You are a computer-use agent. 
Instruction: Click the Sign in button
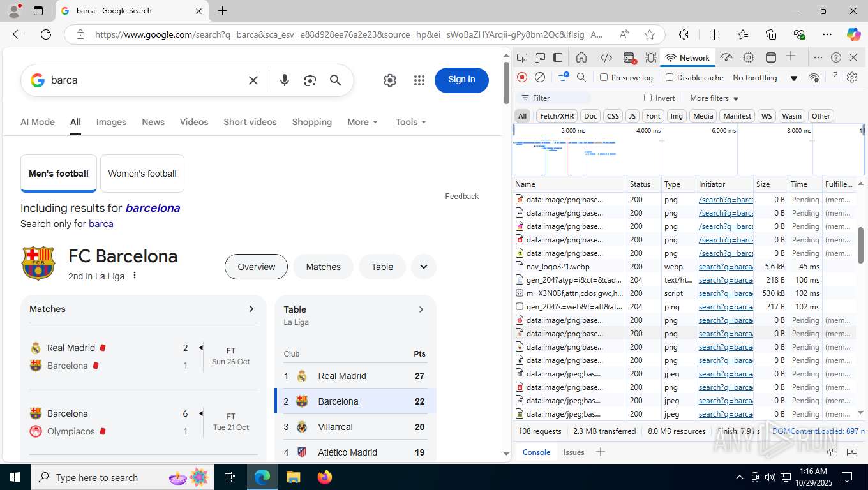(x=461, y=80)
